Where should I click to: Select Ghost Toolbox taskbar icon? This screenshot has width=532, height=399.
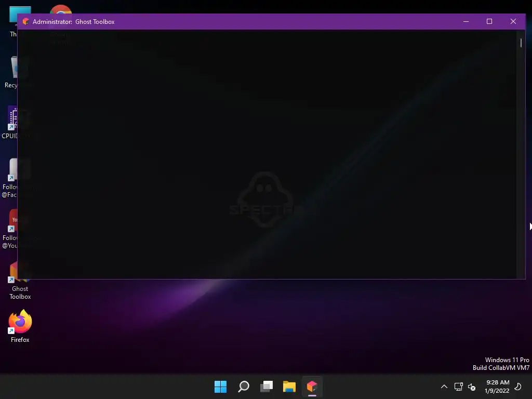pos(312,387)
